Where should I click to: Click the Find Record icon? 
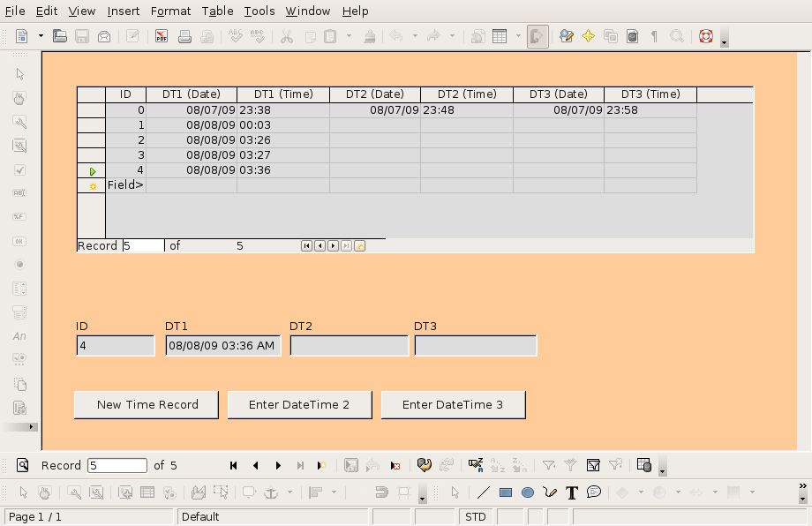[x=22, y=465]
